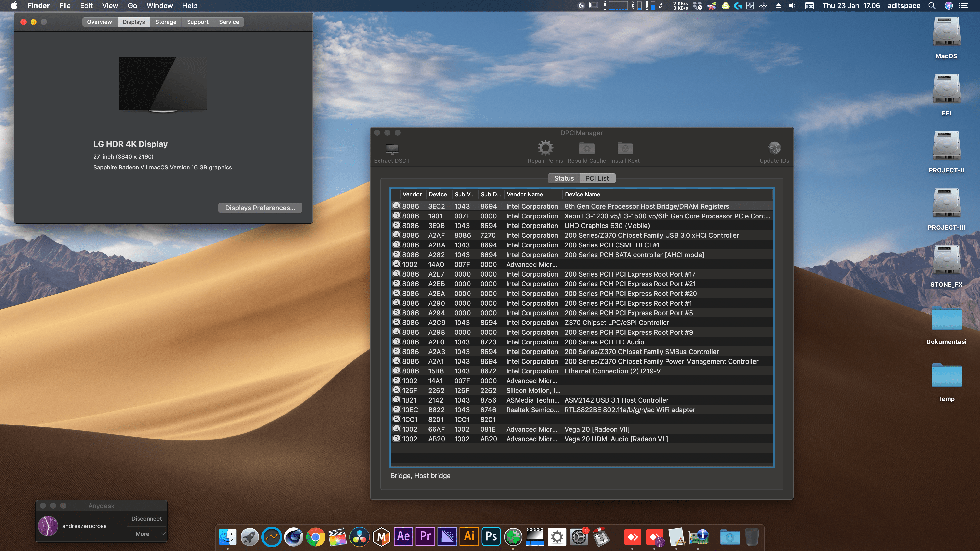Open System Preferences with update badge

(579, 537)
